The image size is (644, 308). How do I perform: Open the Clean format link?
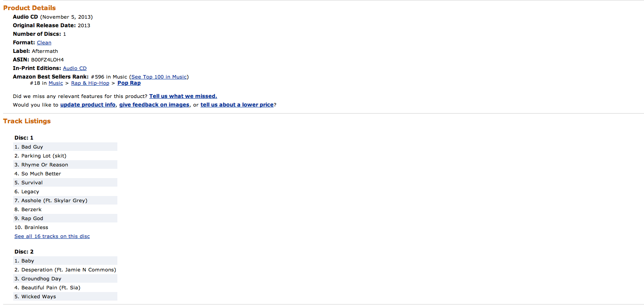44,43
